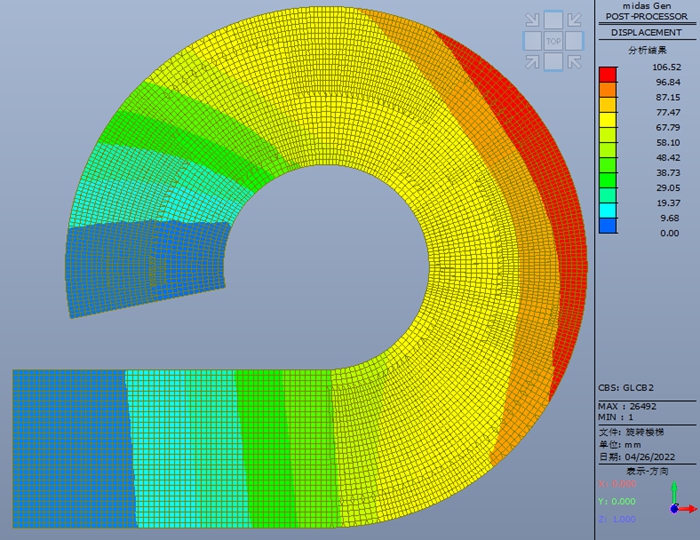The width and height of the screenshot is (700, 540).
Task: Click the red X-axis arrow of the triad
Action: coord(691,509)
